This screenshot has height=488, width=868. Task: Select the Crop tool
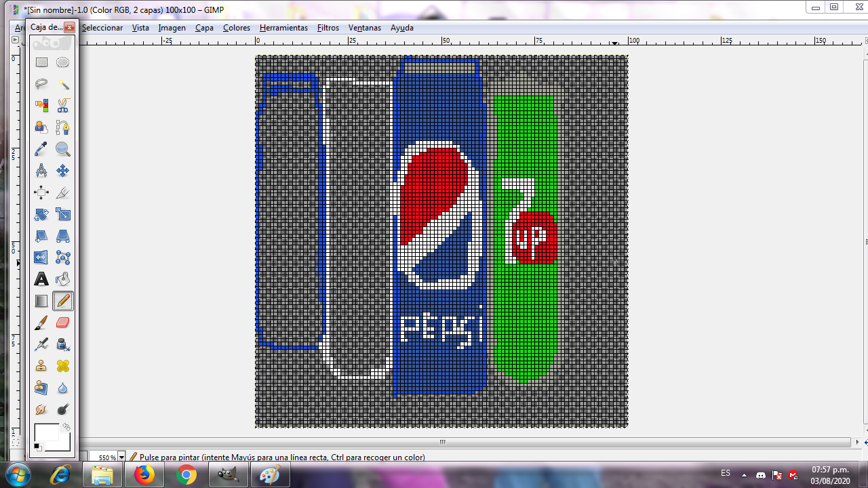tap(63, 192)
